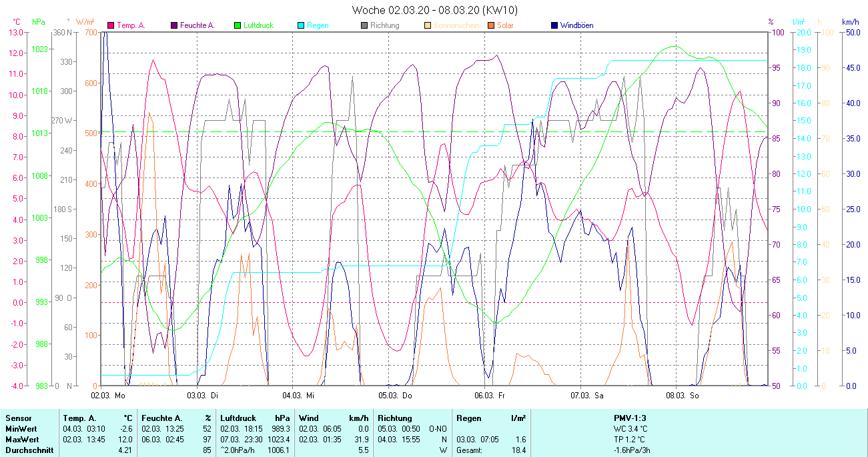Image resolution: width=868 pixels, height=457 pixels.
Task: Click the '03.03. Di' date label
Action: [203, 396]
